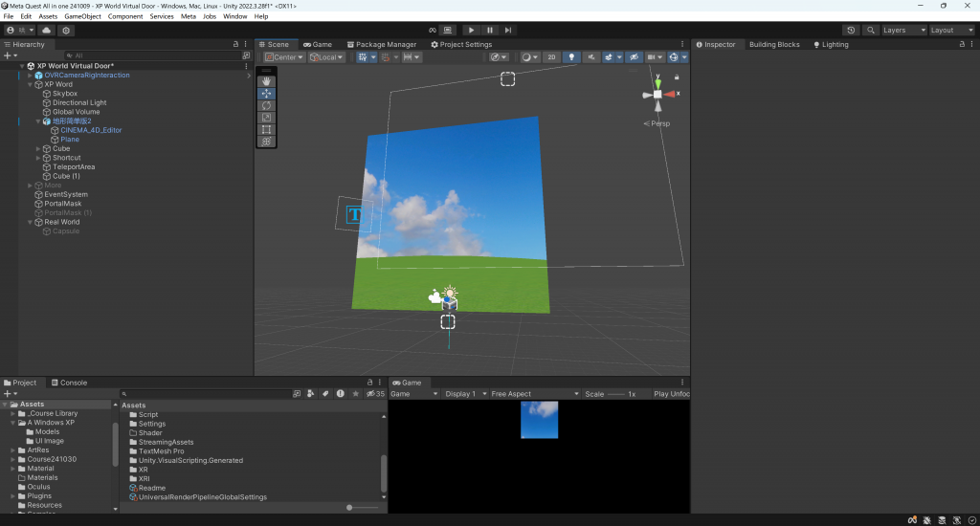Screen dimensions: 980x526
Task: Open Unity Cloud services icon
Action: coord(46,30)
